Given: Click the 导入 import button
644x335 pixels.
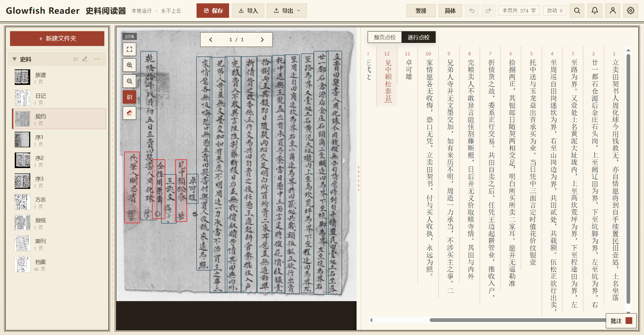Looking at the screenshot, I should (x=248, y=11).
